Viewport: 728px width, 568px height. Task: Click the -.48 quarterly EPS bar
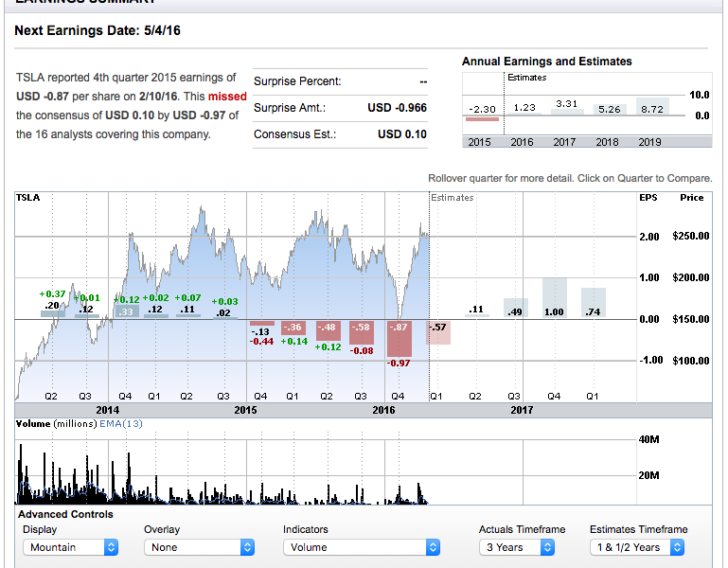328,329
